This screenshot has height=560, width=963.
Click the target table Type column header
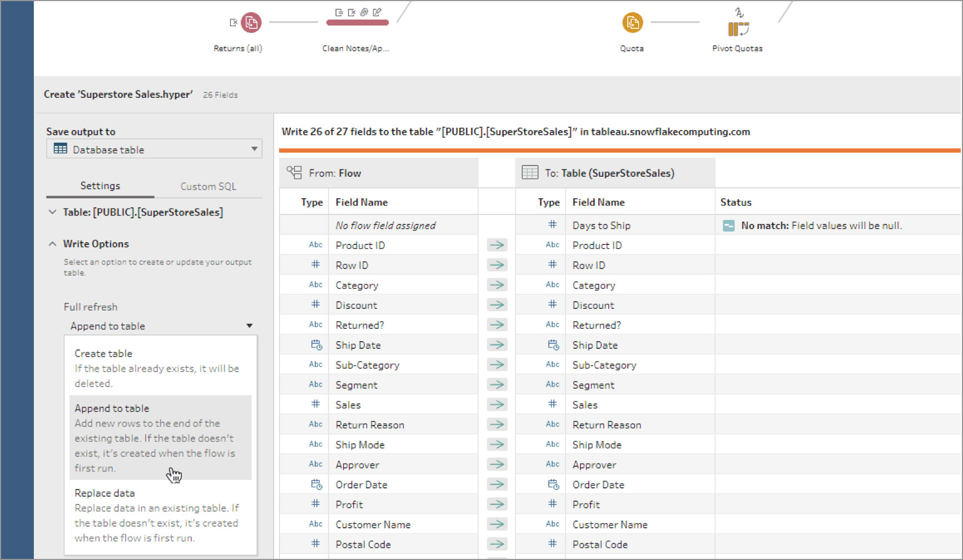coord(549,202)
